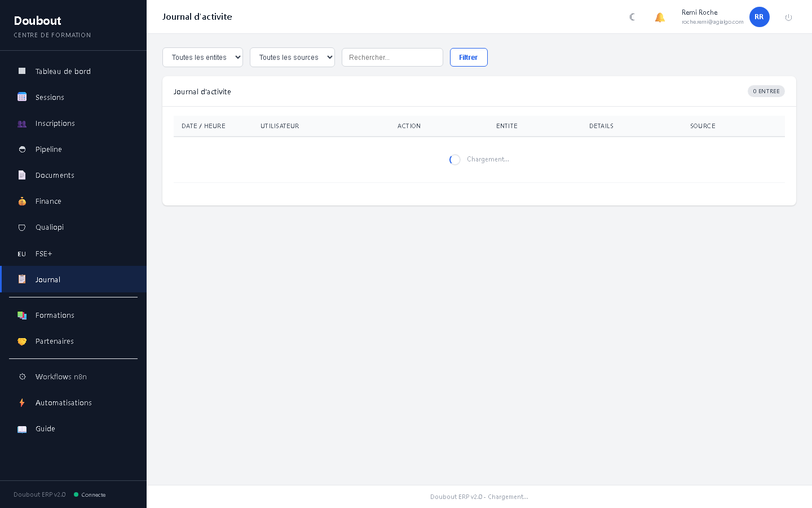This screenshot has height=508, width=812.
Task: Open notifications bell
Action: (x=660, y=17)
